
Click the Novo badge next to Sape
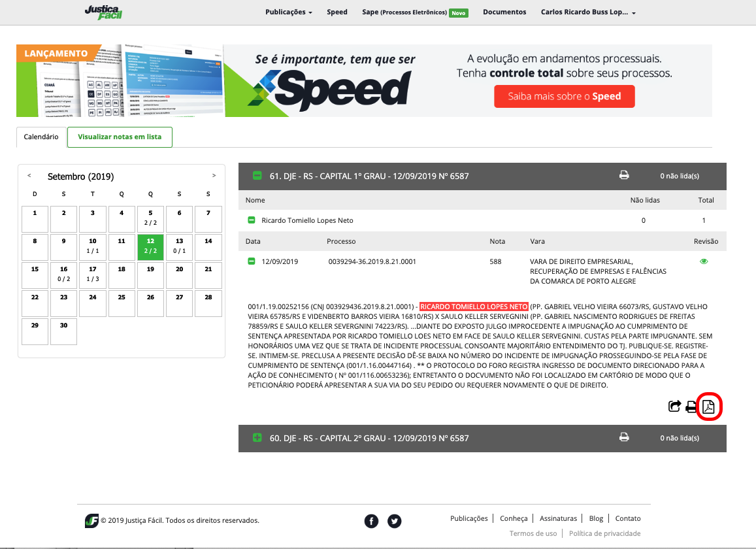tap(459, 13)
